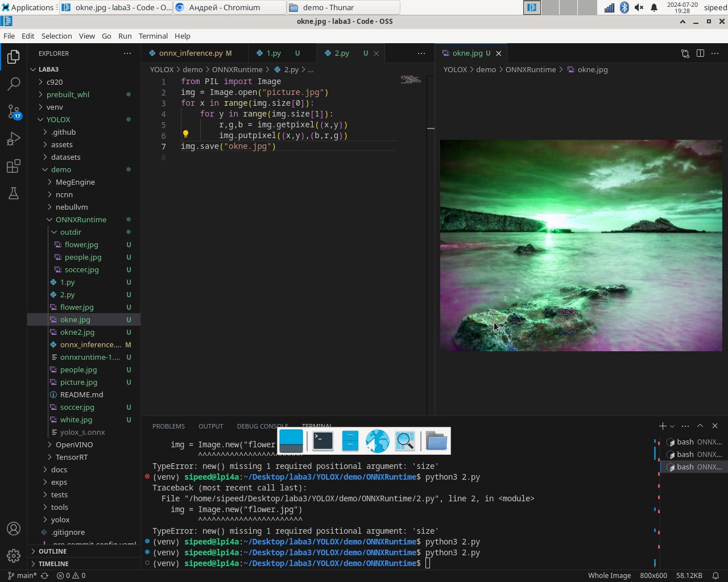Switch to the onnx_inference.py tab
Image resolution: width=728 pixels, height=582 pixels.
click(x=191, y=53)
